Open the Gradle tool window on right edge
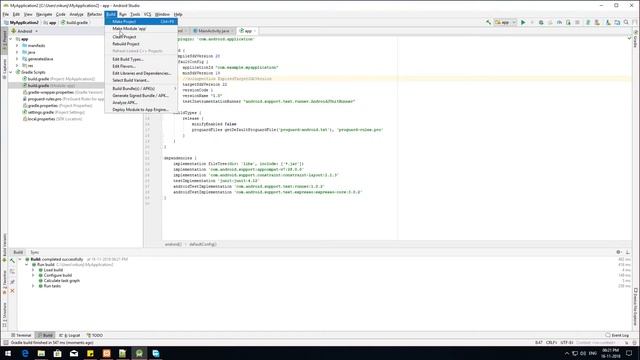 636,39
